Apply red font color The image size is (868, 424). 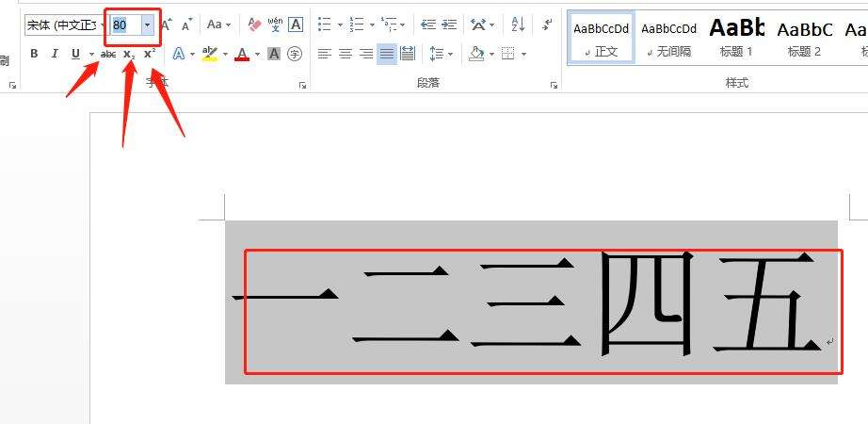point(242,54)
